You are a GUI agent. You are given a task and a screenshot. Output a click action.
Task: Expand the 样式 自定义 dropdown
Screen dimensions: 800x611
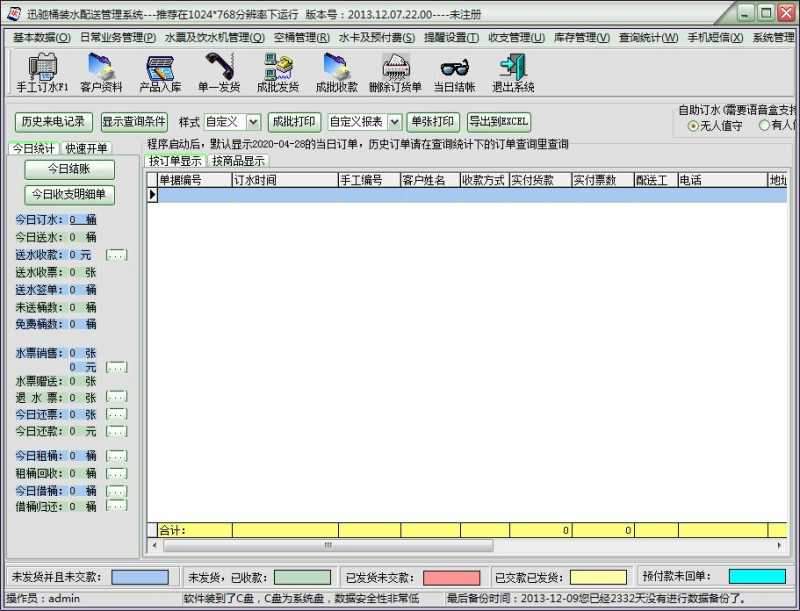253,122
